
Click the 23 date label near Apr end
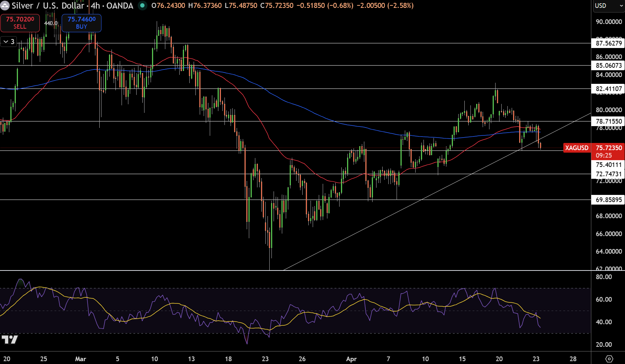tap(536, 359)
